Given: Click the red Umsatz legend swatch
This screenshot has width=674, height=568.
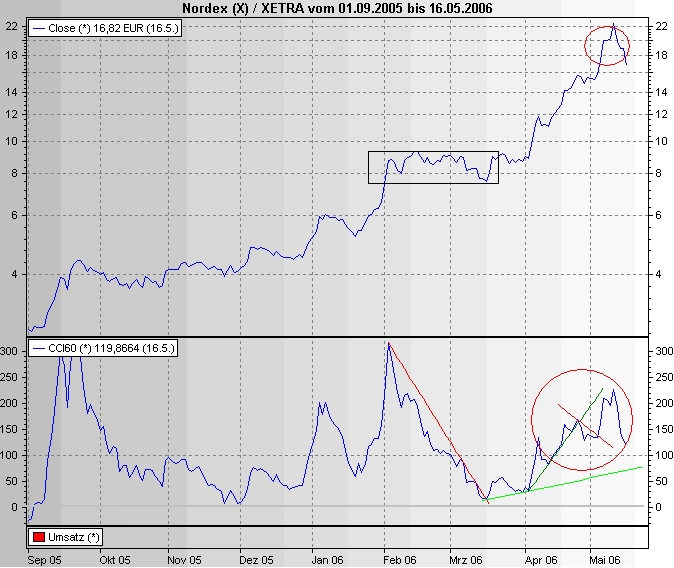Looking at the screenshot, I should coord(39,537).
